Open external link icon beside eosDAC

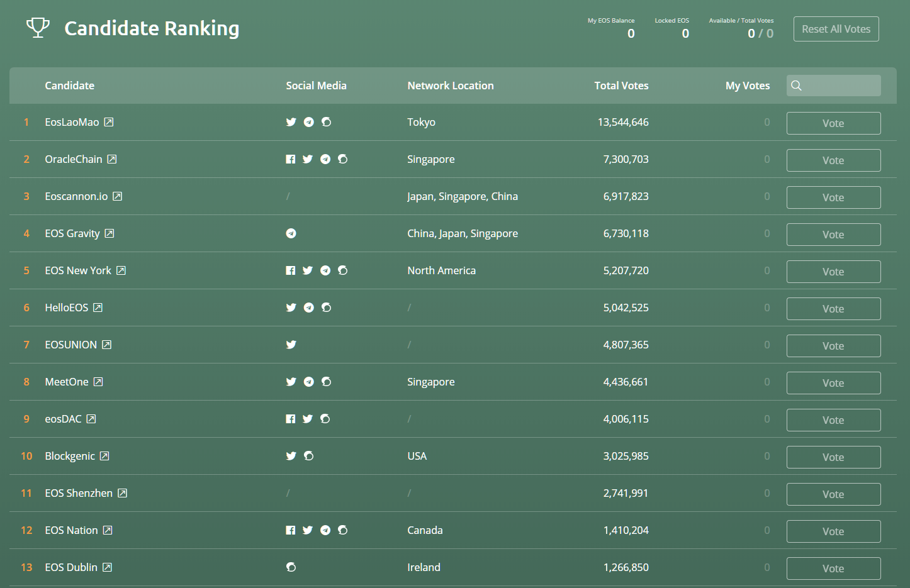point(91,419)
